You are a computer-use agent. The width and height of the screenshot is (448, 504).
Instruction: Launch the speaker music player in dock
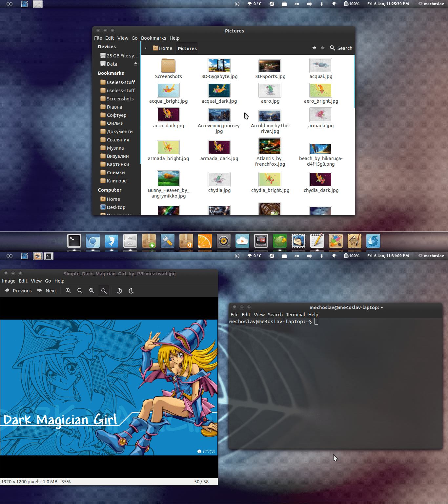coord(224,241)
